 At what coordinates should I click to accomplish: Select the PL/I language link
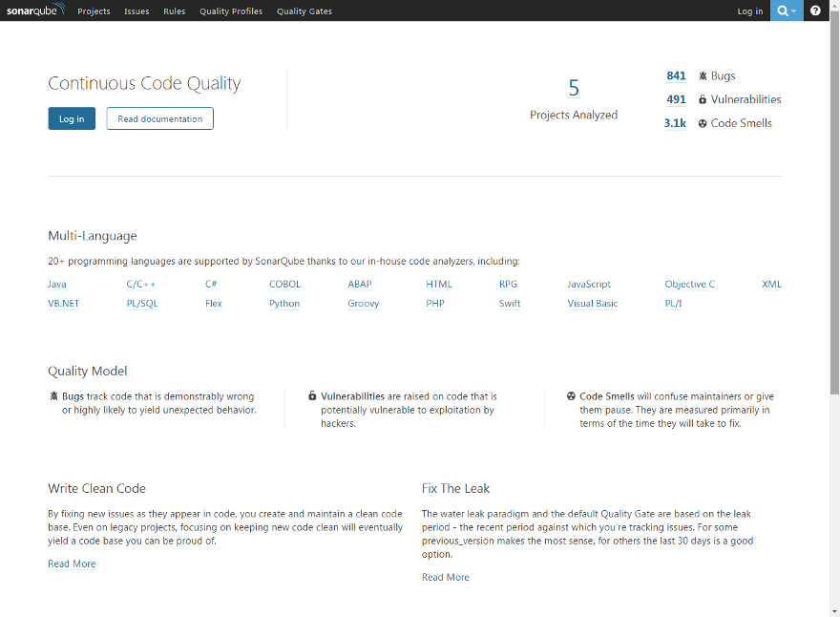[674, 304]
